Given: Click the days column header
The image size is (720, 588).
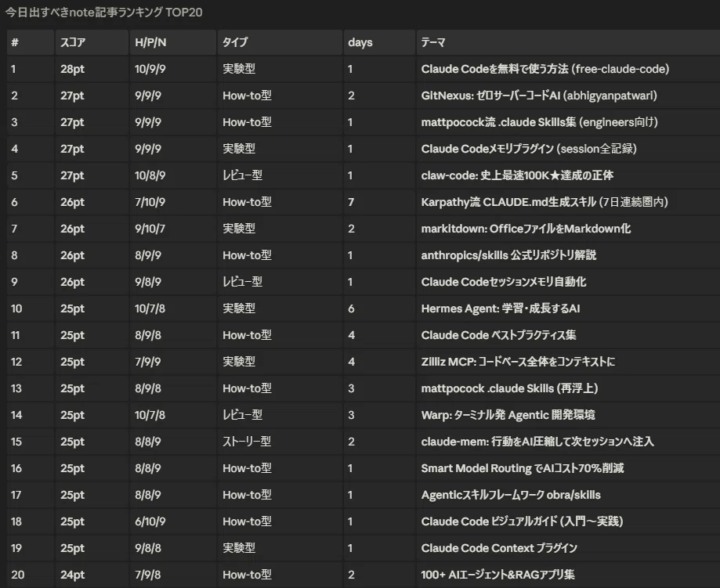Looking at the screenshot, I should click(379, 43).
